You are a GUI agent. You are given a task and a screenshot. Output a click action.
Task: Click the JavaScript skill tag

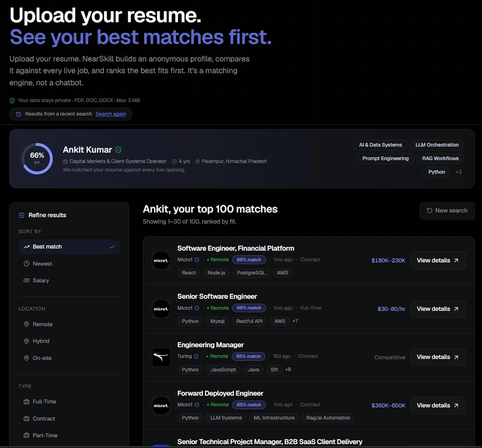[223, 370]
